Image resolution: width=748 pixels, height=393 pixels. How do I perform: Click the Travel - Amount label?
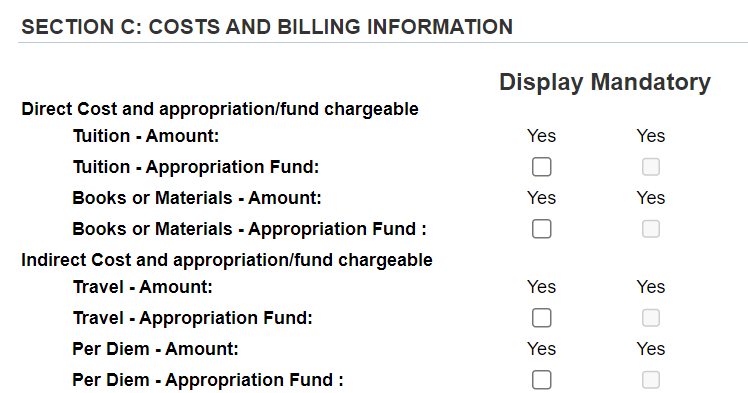143,288
